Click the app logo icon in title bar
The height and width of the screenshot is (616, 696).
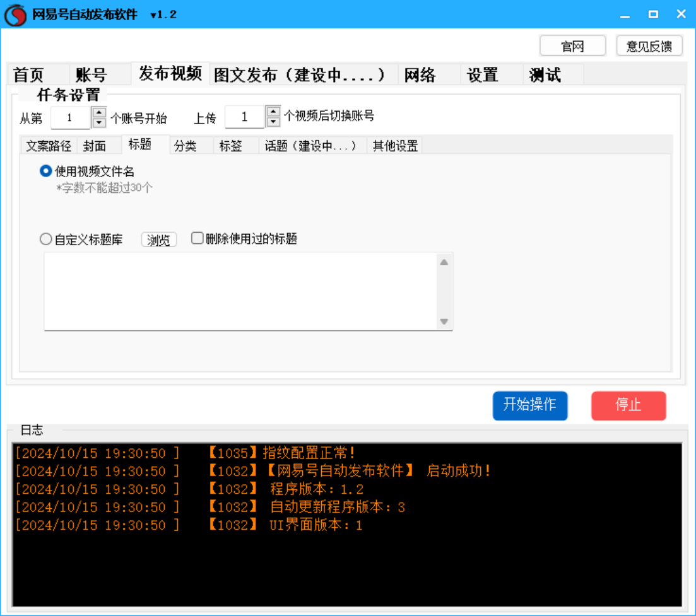[16, 15]
